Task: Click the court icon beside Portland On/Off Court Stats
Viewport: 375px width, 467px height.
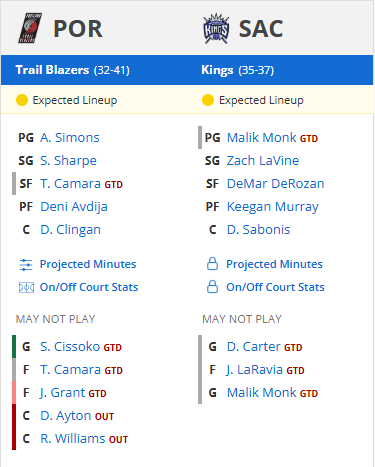Action: coord(26,287)
